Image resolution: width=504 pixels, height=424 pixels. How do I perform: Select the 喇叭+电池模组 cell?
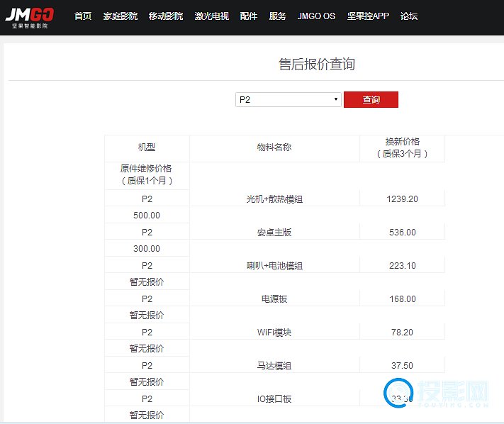pyautogui.click(x=274, y=266)
